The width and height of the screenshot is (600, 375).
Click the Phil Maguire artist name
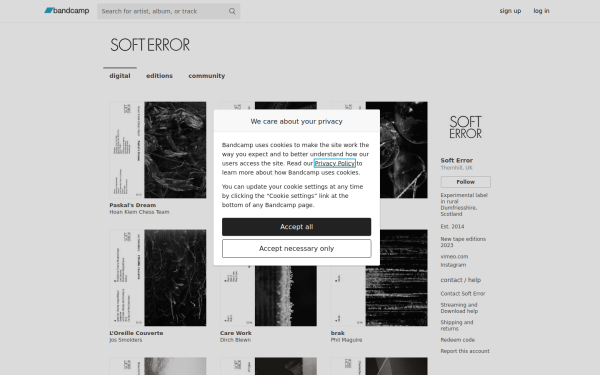click(346, 340)
